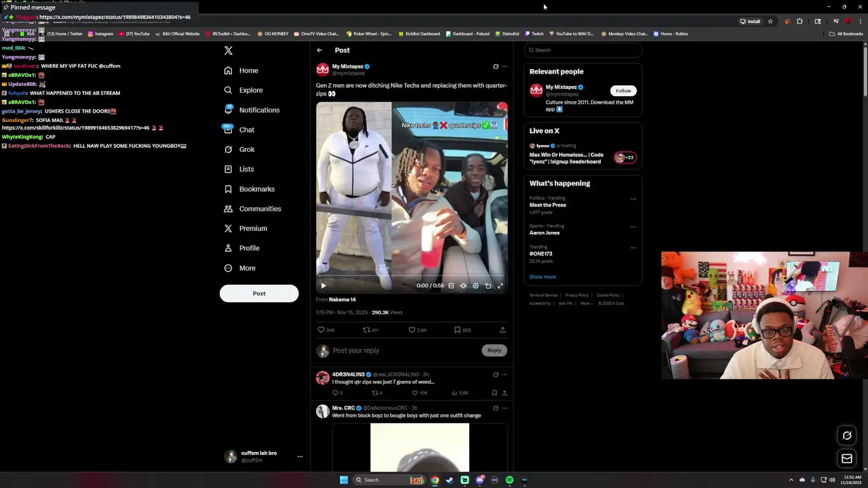Screen dimensions: 868x488
Task: Open the live Max Win Or Homeless space
Action: point(583,154)
